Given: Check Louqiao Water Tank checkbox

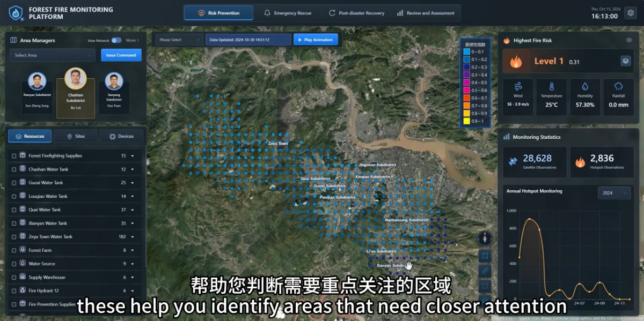Looking at the screenshot, I should pos(14,196).
